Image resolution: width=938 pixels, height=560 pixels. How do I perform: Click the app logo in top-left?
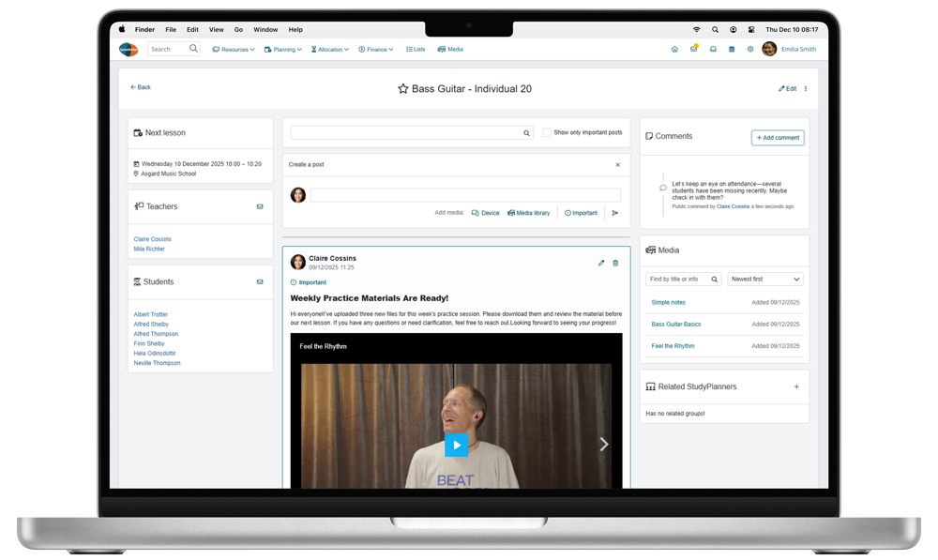click(129, 50)
